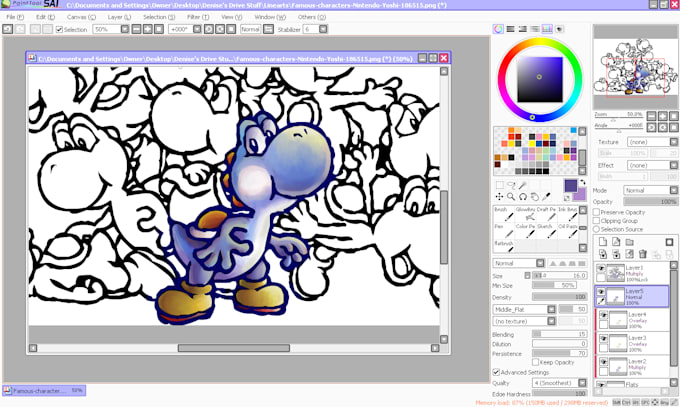The image size is (680, 407).
Task: Open the Filter menu
Action: click(198, 17)
